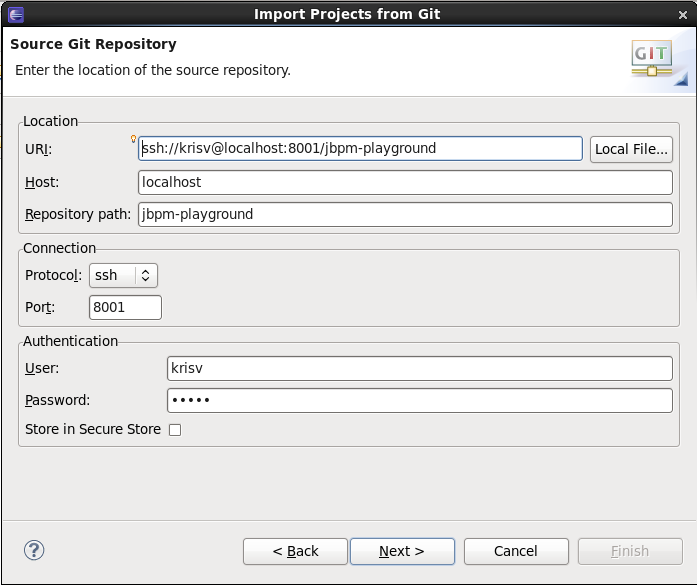
Task: Enable the Store in Secure Store checkbox
Action: point(175,430)
